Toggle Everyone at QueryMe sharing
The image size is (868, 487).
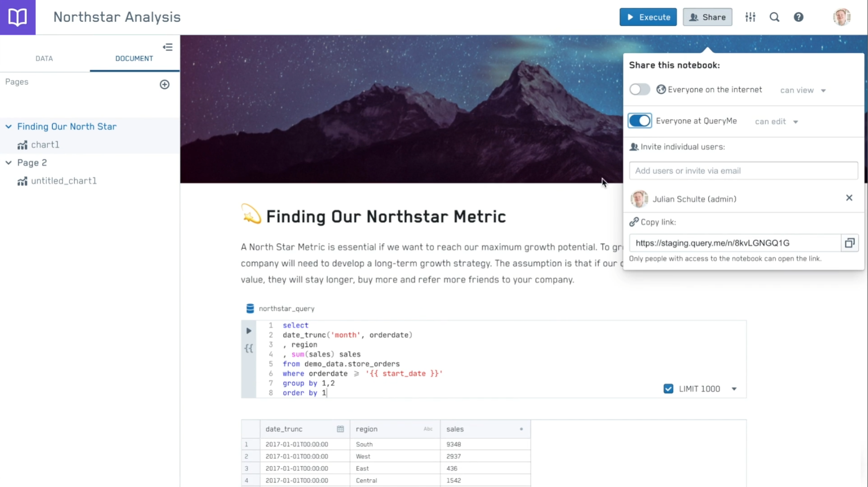pos(640,121)
